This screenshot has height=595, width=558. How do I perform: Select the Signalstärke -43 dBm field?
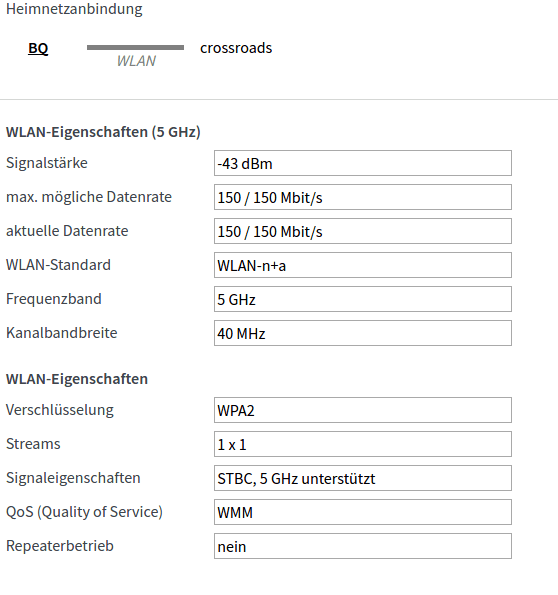363,163
